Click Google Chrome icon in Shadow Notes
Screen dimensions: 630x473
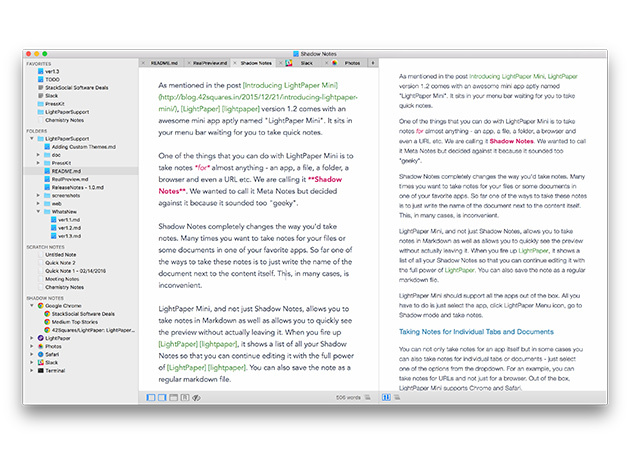pyautogui.click(x=41, y=305)
